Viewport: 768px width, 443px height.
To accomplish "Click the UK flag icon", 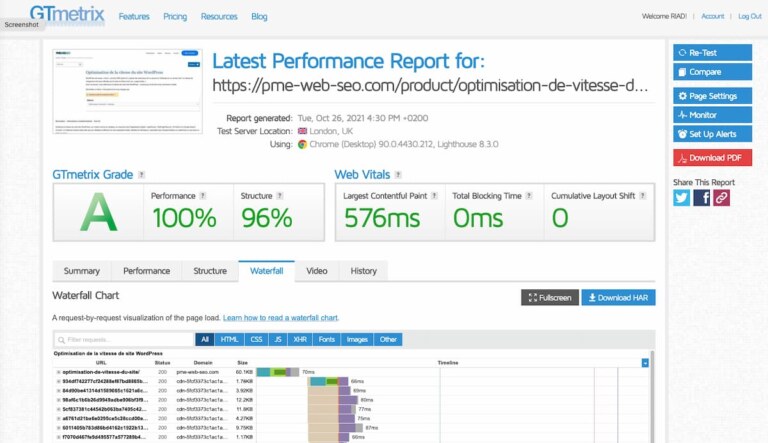I will 302,131.
